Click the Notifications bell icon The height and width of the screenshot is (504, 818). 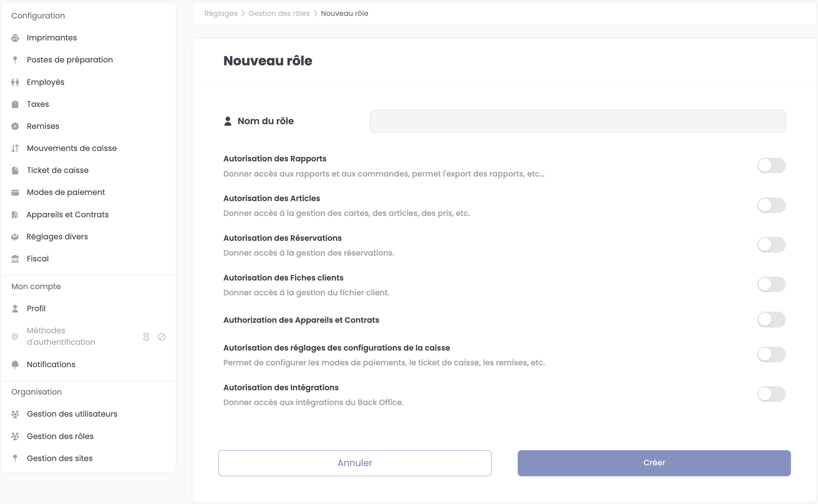point(15,365)
